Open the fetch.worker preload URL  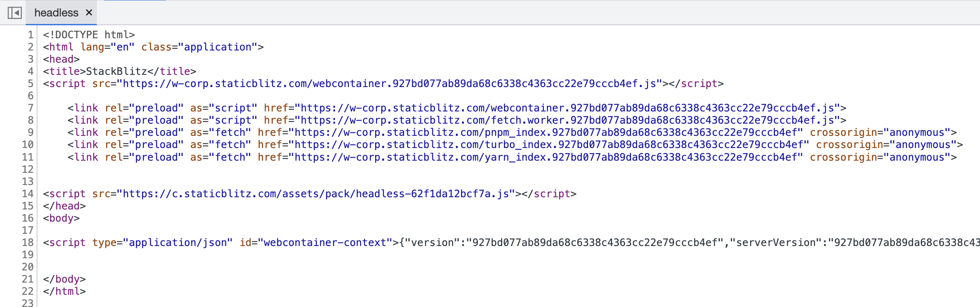[x=568, y=120]
